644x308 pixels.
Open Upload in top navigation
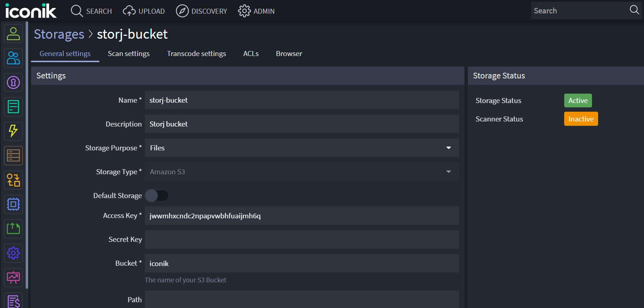coord(144,11)
